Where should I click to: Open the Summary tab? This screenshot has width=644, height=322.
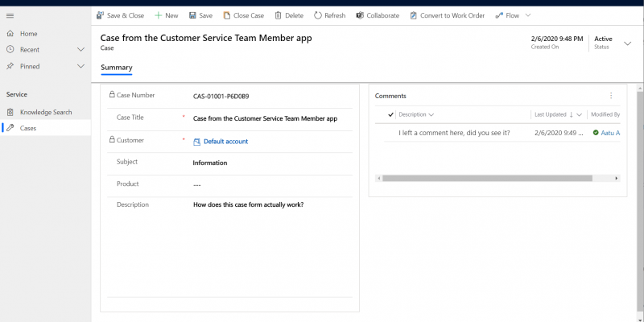click(x=117, y=68)
